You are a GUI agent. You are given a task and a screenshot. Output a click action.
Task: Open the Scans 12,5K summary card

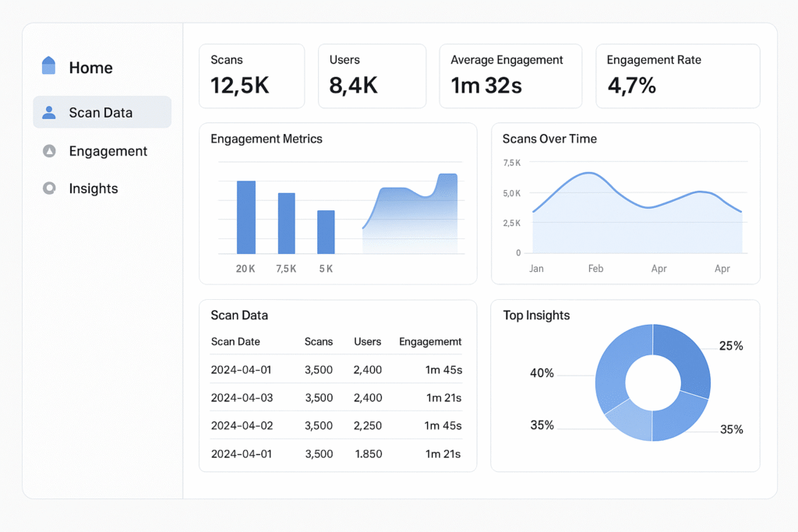251,76
